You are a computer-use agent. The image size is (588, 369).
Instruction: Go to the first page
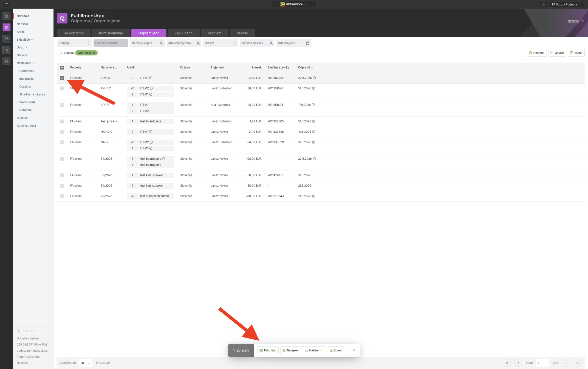tap(507, 363)
